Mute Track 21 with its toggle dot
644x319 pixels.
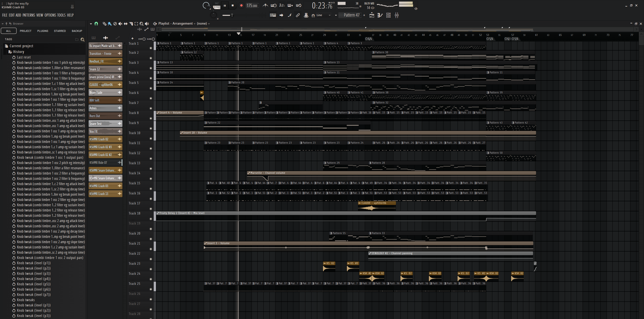tap(151, 249)
